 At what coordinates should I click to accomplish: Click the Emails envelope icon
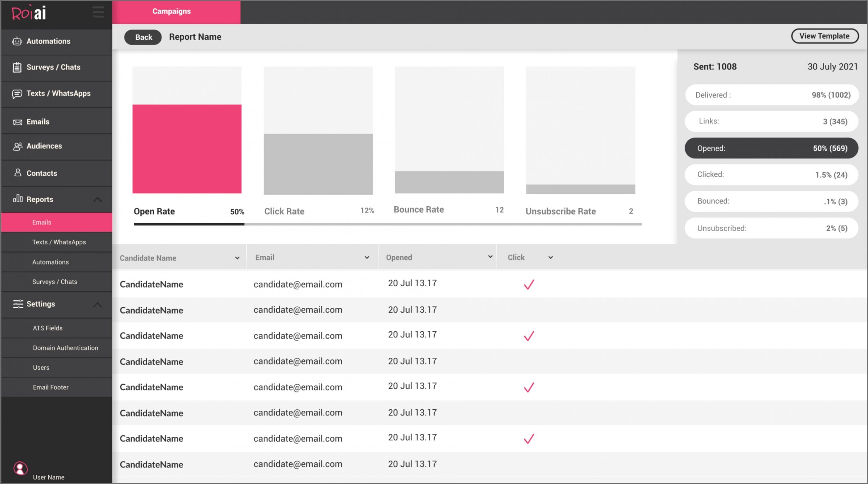(17, 122)
